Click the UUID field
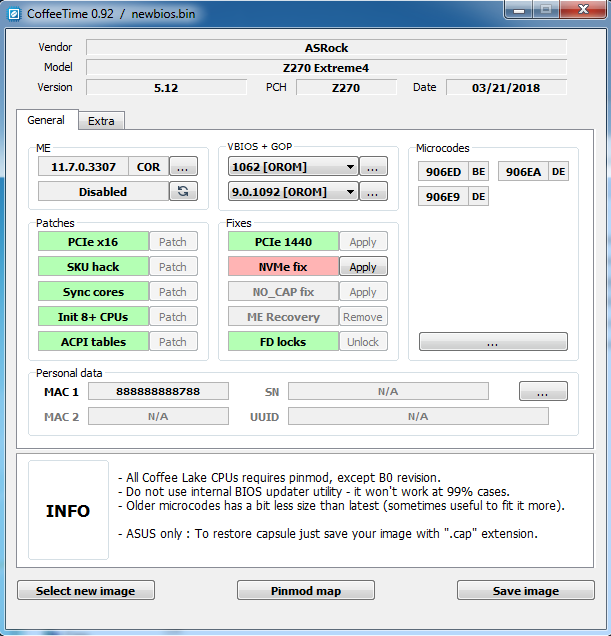611x636 pixels. tap(418, 416)
